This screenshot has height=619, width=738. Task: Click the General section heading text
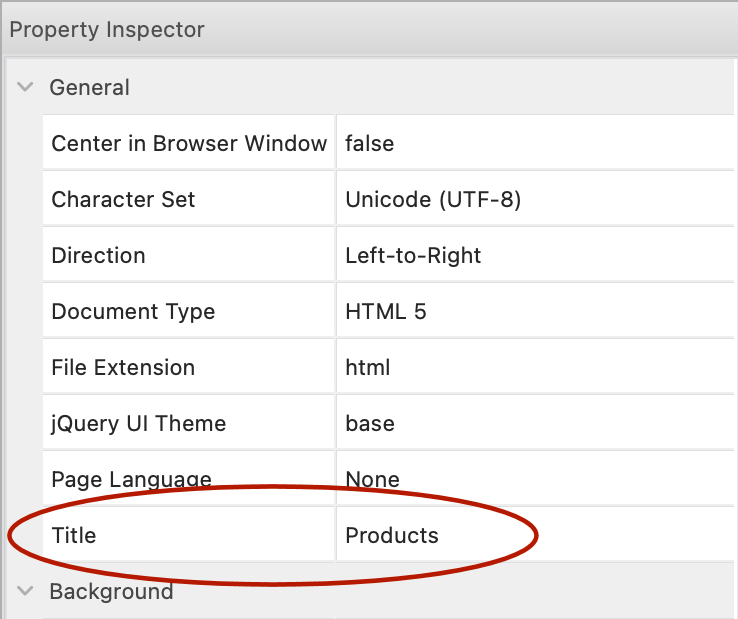click(89, 88)
